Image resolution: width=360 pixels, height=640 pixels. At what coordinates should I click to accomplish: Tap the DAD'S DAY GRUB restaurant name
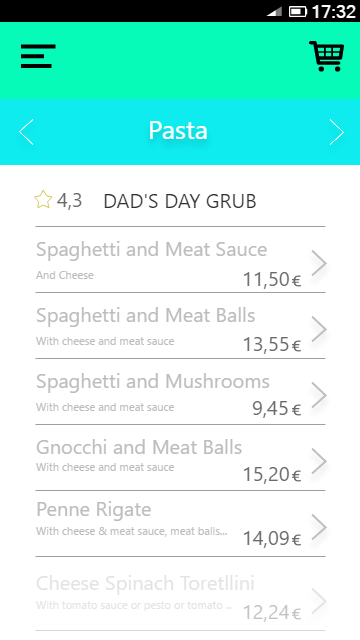pyautogui.click(x=180, y=201)
